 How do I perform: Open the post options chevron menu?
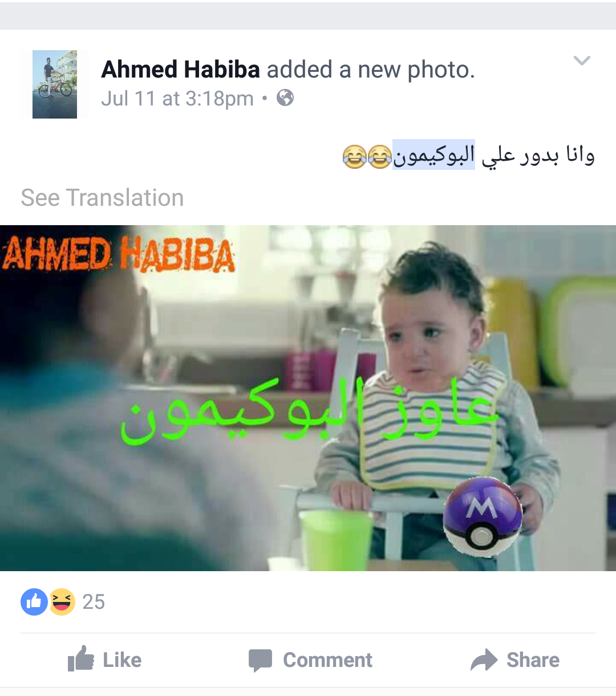(582, 60)
